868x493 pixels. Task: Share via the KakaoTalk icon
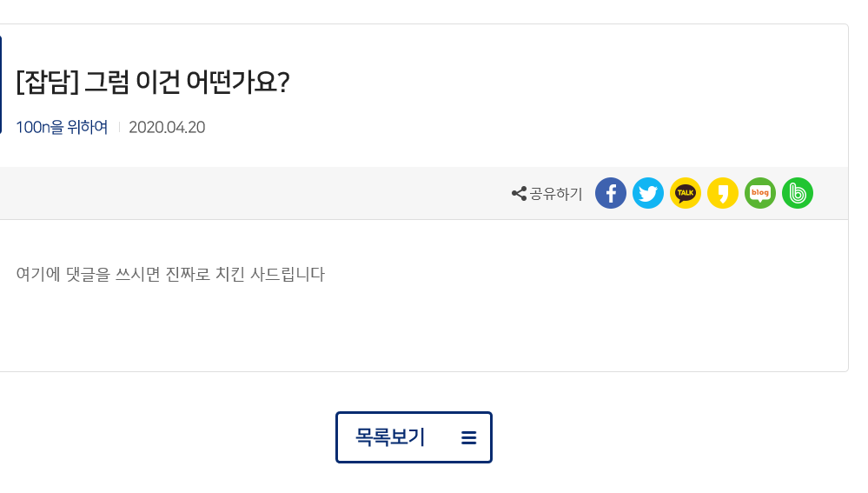pyautogui.click(x=686, y=193)
